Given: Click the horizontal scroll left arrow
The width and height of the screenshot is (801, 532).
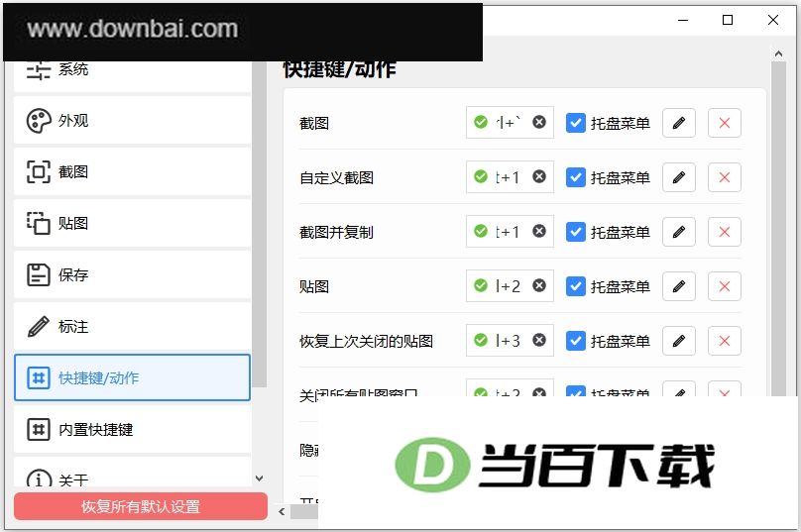Looking at the screenshot, I should (282, 511).
